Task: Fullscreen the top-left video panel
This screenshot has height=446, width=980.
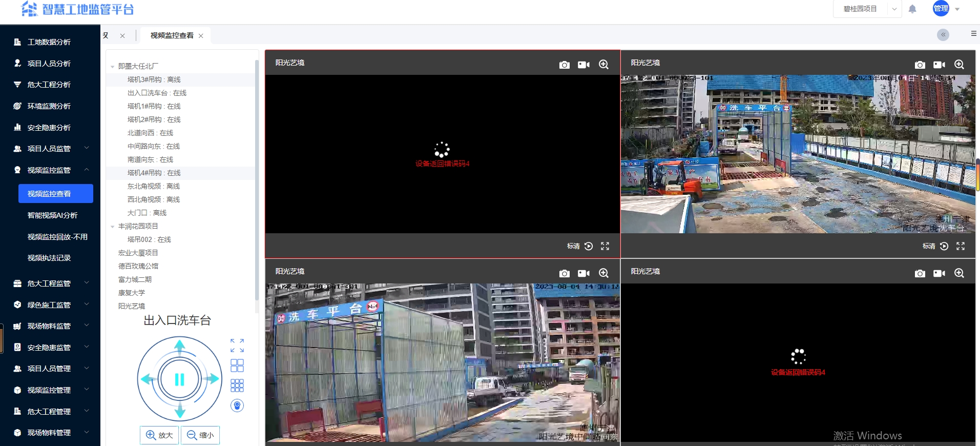Action: 605,246
